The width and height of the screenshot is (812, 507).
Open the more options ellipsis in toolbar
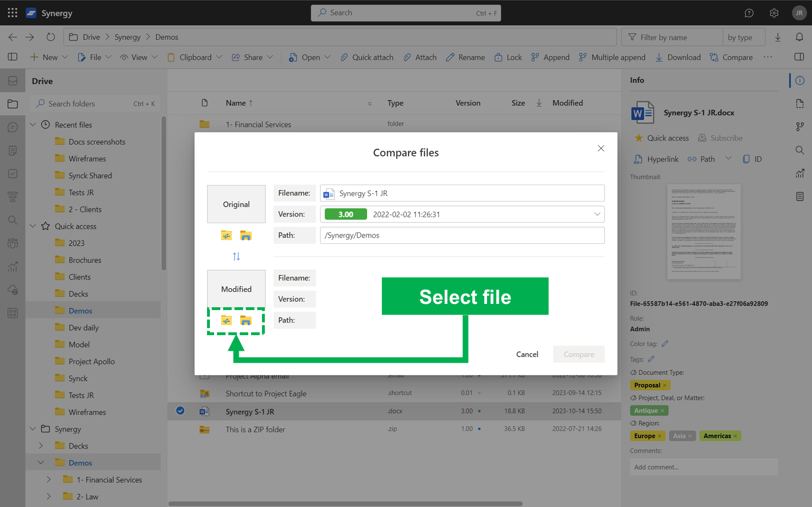click(767, 57)
